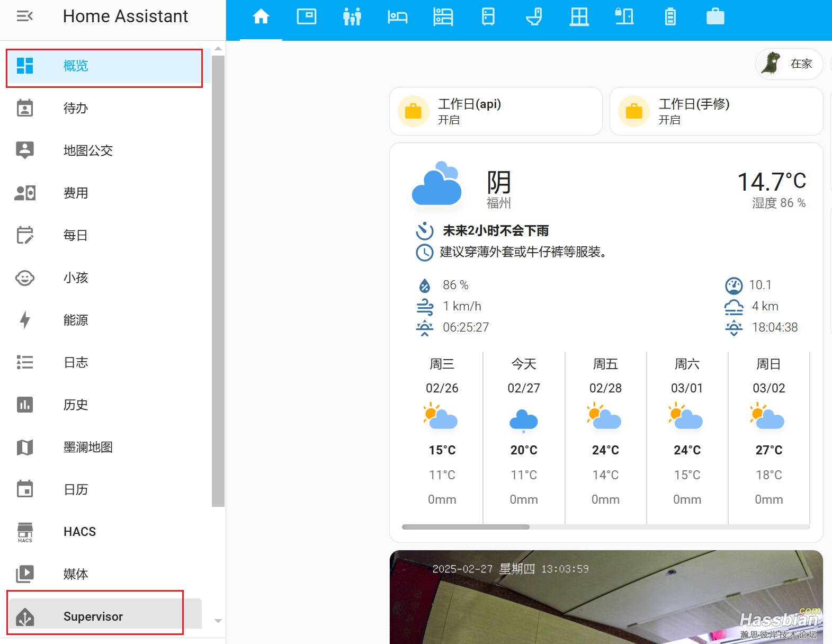832x644 pixels.
Task: Open the briefcase tab in the top bar
Action: [715, 17]
